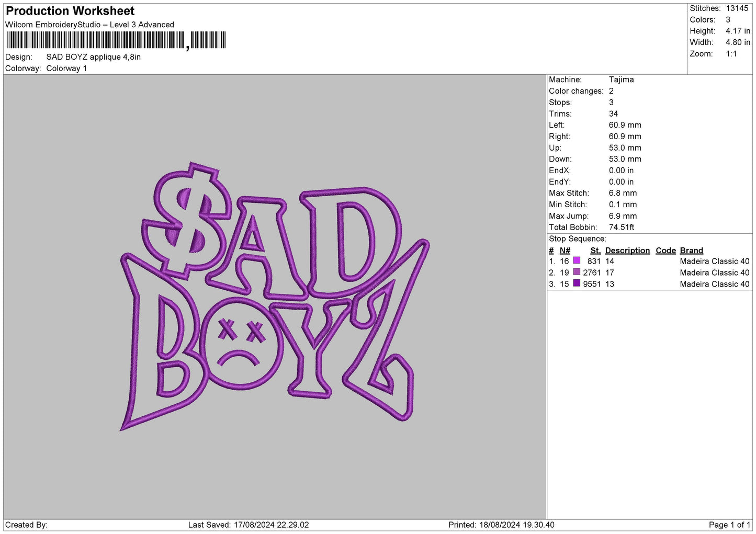The height and width of the screenshot is (534, 756).
Task: Click Madeira Classic 40 in stop 1 row
Action: tap(715, 262)
